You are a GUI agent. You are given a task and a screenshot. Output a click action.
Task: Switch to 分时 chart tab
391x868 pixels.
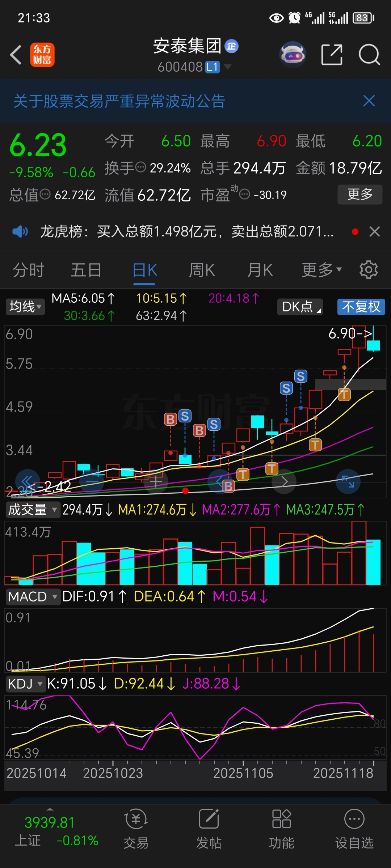click(28, 270)
